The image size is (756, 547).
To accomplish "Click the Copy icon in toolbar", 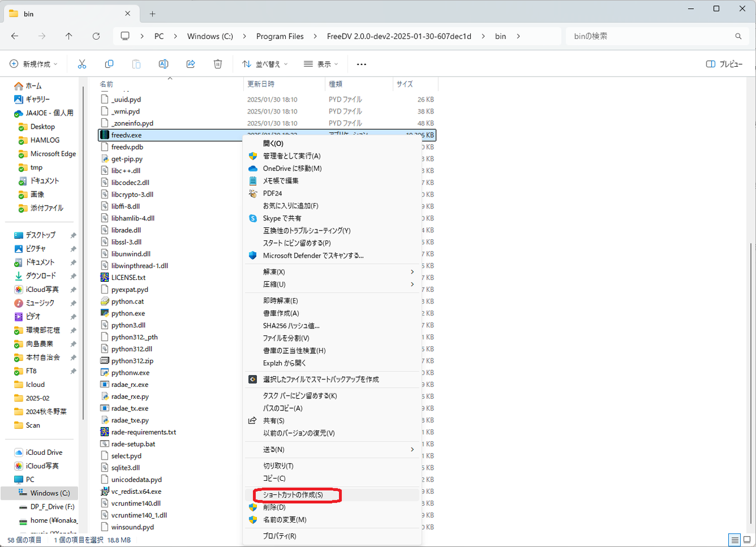I will [x=109, y=64].
